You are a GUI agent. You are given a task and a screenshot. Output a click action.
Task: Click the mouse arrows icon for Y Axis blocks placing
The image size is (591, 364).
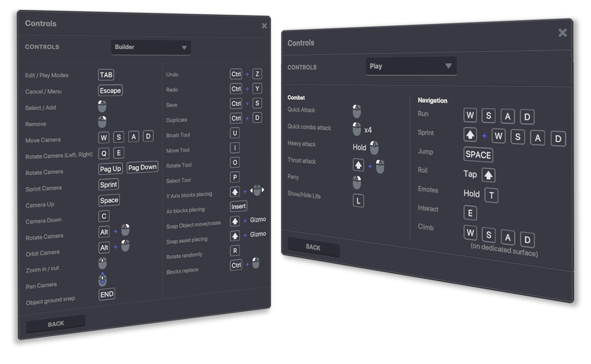pyautogui.click(x=257, y=190)
